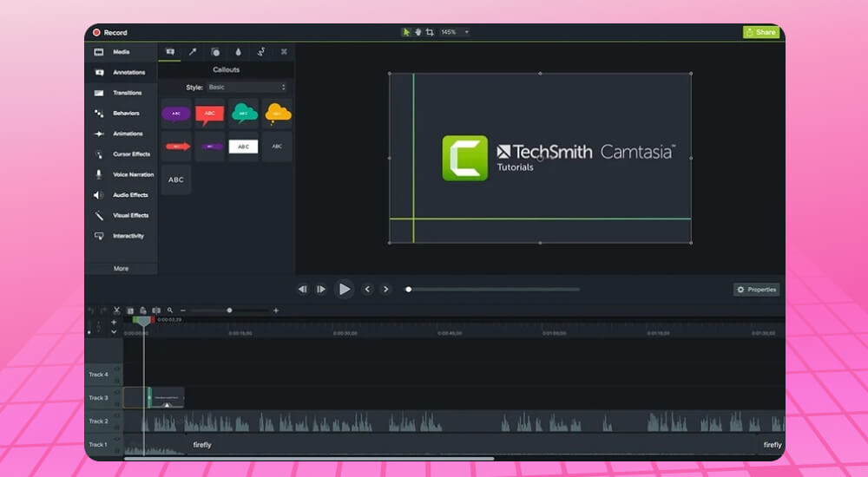Choose the green cloud callout
This screenshot has width=868, height=477.
[x=244, y=114]
